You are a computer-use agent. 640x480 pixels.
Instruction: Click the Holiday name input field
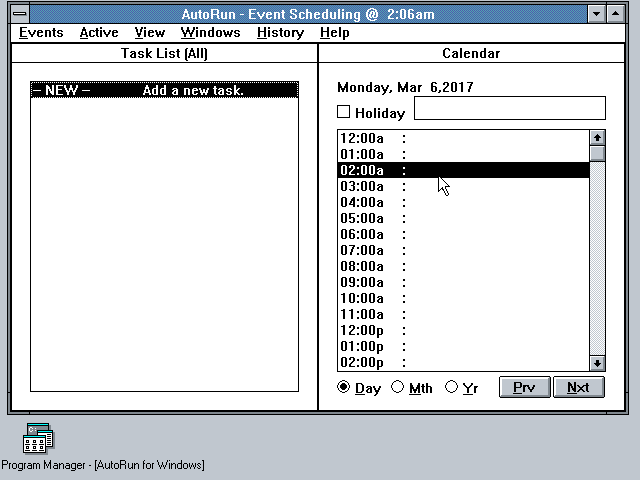click(510, 108)
